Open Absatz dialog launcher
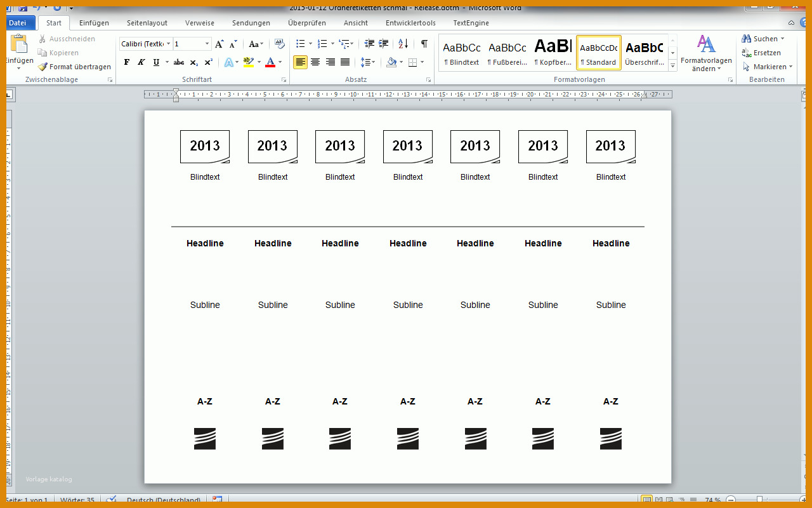 coord(429,80)
